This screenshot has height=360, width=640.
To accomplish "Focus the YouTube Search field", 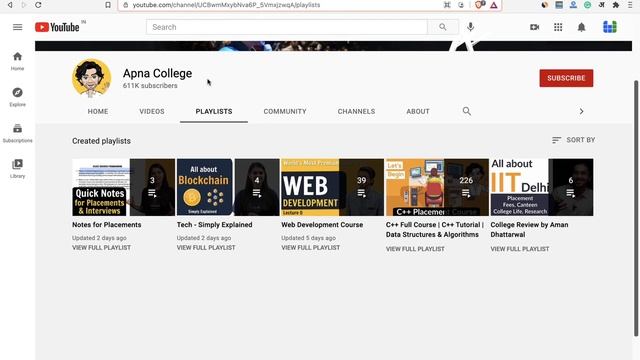I will 287,27.
